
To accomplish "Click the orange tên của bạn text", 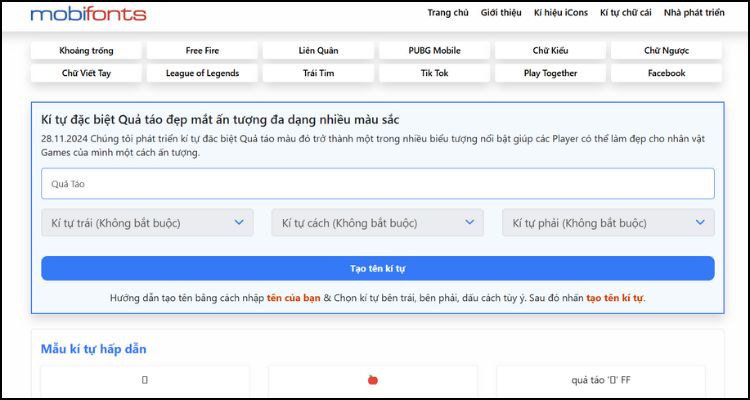I will click(294, 298).
